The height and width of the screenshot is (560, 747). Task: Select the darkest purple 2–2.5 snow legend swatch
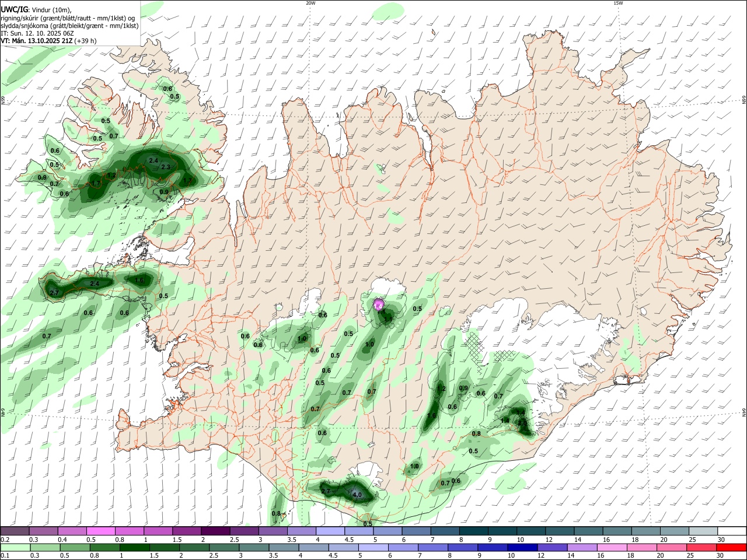[x=215, y=531]
